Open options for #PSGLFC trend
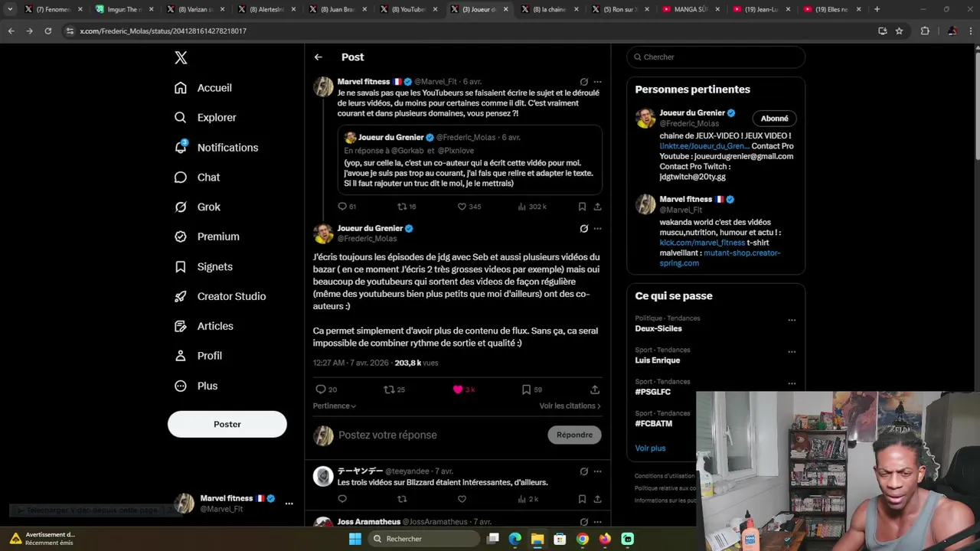The height and width of the screenshot is (551, 980). point(792,383)
